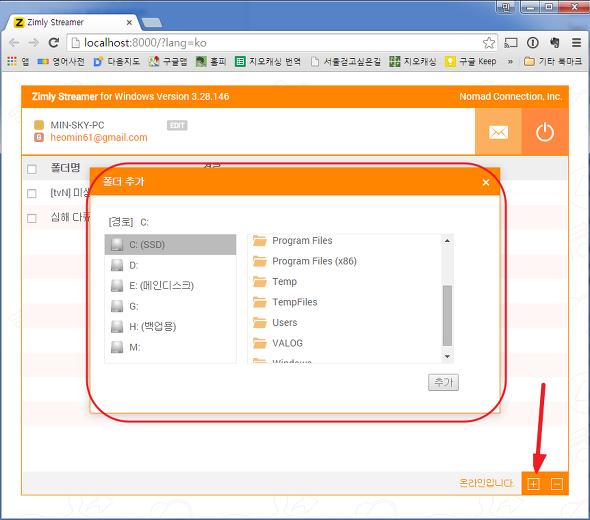Viewport: 590px width, 520px height.
Task: Click the circled exclamation extension icon
Action: click(532, 43)
